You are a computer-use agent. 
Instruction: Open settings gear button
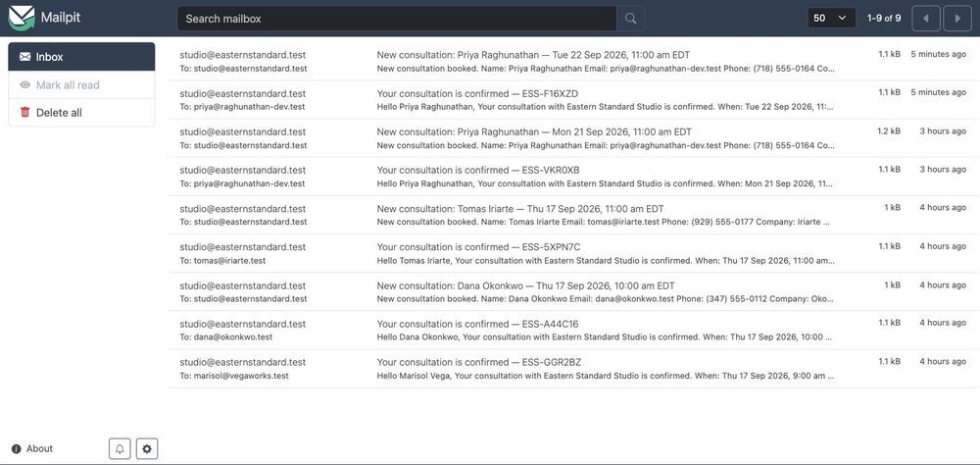click(147, 448)
